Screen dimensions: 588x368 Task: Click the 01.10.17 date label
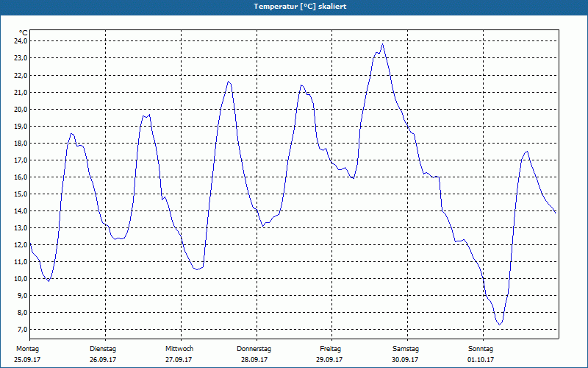point(481,360)
